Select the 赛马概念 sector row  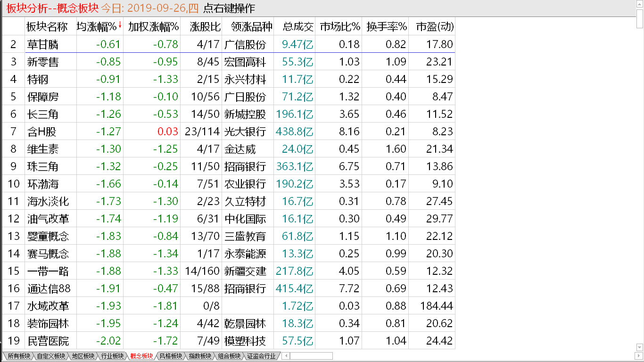[229, 254]
